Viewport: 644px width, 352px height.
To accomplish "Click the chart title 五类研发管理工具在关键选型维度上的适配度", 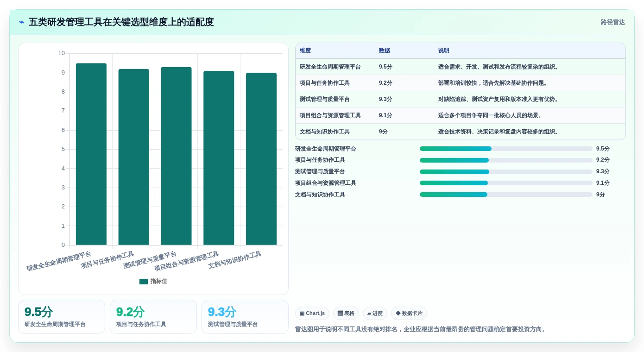I will (x=121, y=22).
